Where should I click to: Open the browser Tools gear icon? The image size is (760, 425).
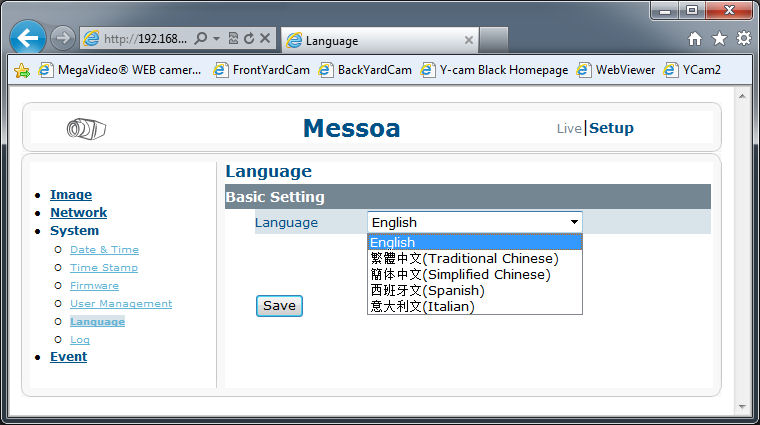click(x=744, y=38)
